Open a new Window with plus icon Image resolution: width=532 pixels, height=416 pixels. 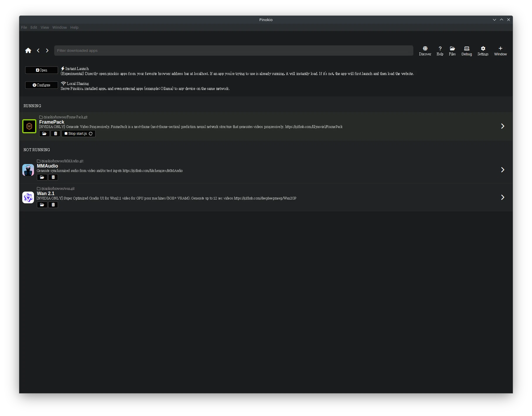[x=500, y=51]
